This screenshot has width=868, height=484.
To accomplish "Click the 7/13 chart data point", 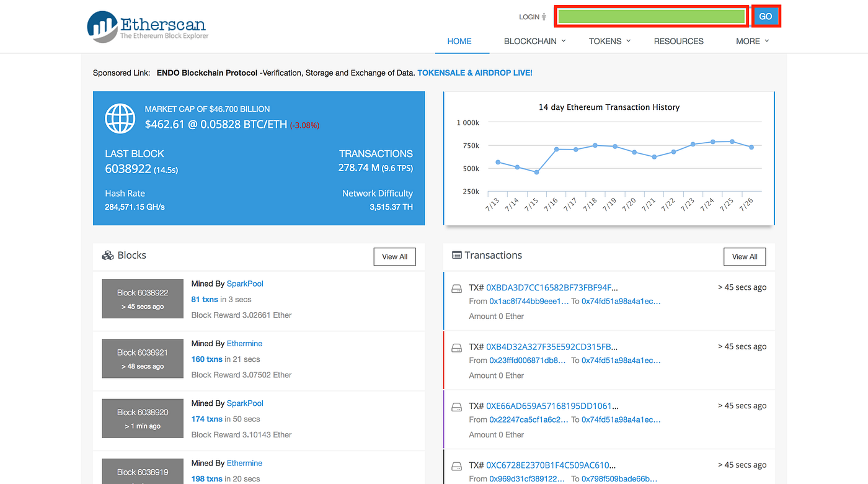I will [x=498, y=162].
